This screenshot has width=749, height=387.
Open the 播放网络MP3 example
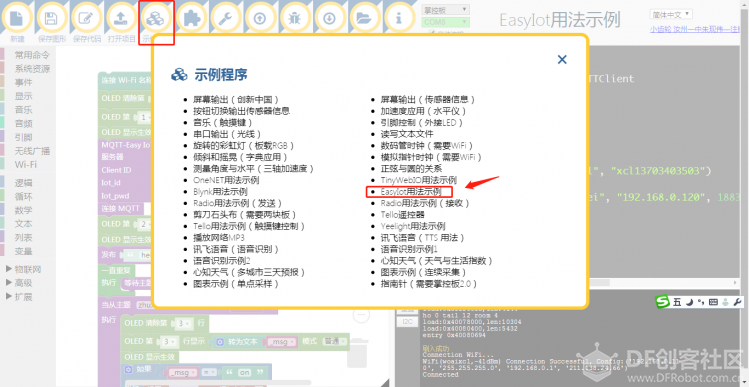pyautogui.click(x=219, y=237)
